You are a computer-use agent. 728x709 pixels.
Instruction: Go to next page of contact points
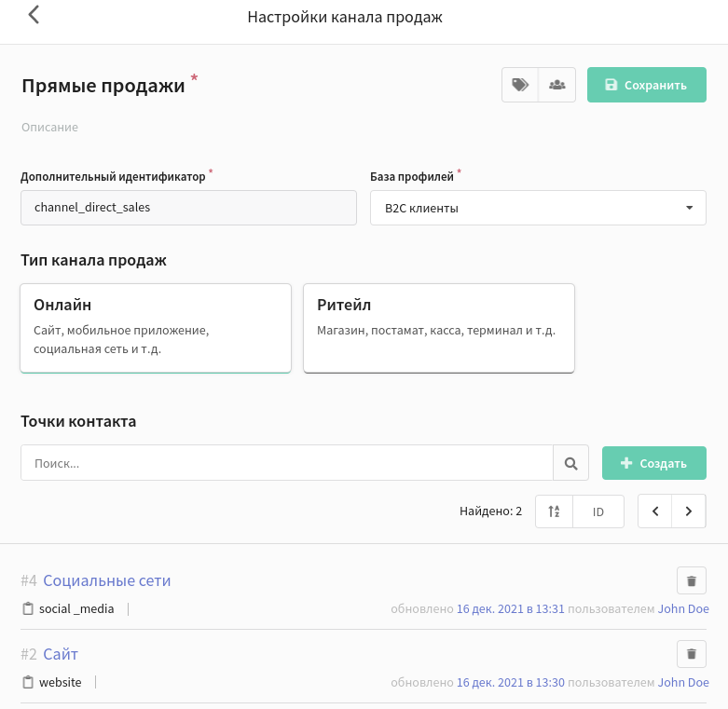point(689,511)
